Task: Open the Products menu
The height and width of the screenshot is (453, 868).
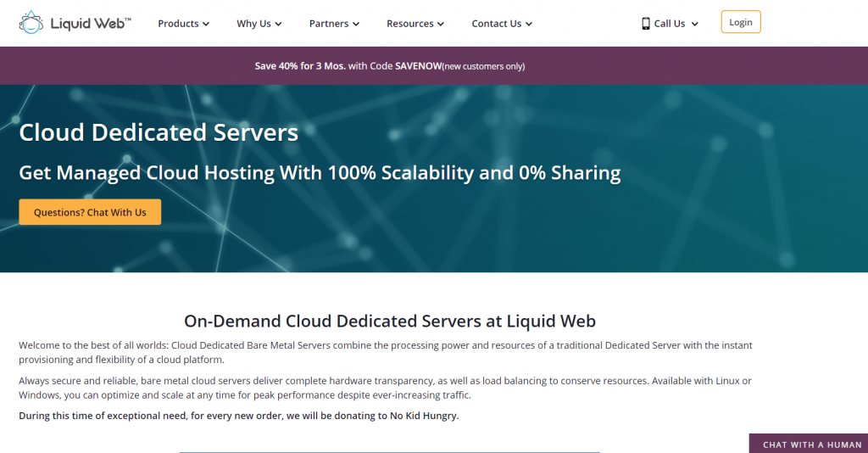Action: (x=184, y=23)
